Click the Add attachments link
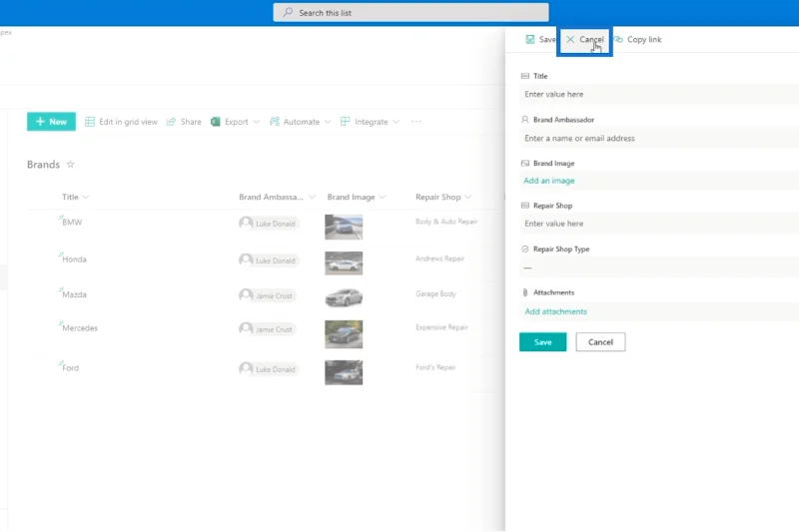Screen dimensions: 799x532 (x=555, y=311)
